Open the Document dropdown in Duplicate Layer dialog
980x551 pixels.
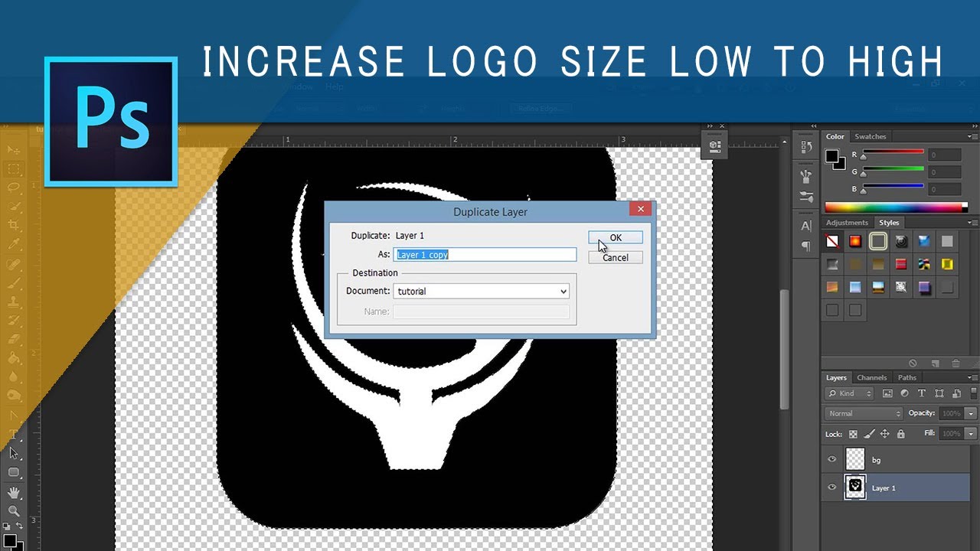coord(481,292)
